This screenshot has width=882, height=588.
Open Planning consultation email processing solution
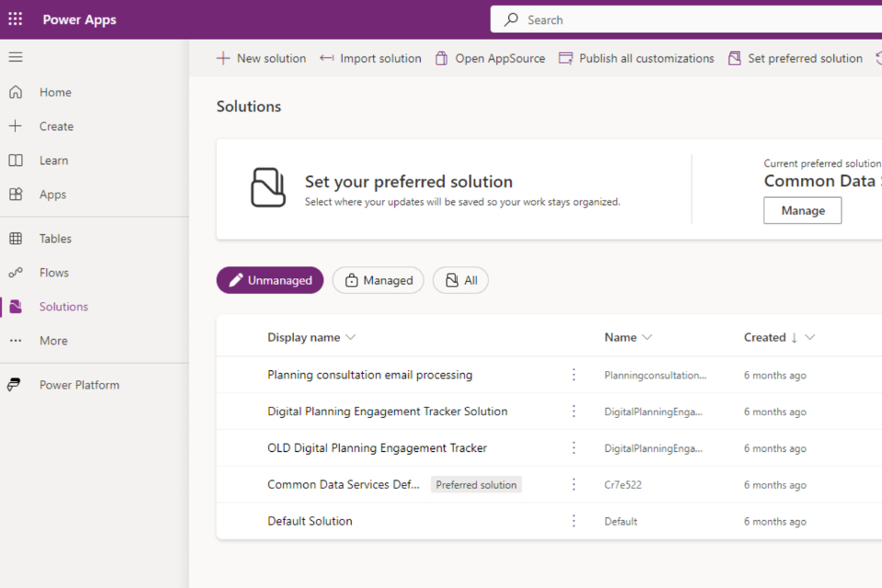tap(369, 375)
